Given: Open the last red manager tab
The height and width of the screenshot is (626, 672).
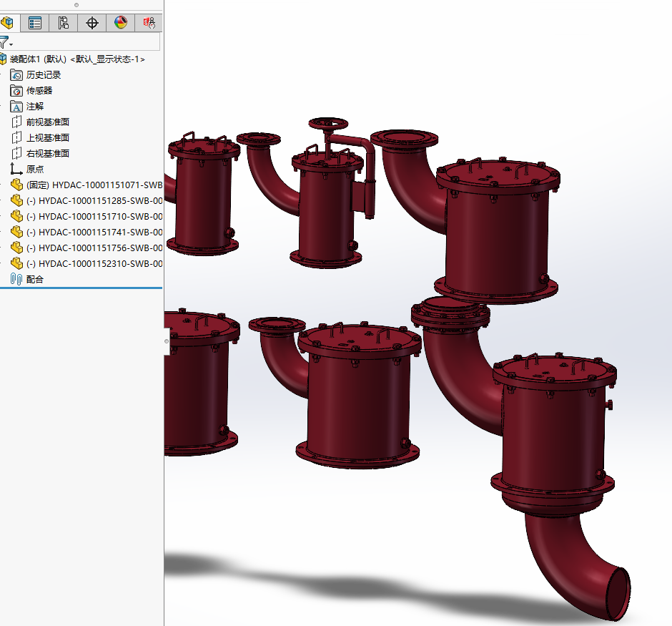Looking at the screenshot, I should click(x=149, y=23).
